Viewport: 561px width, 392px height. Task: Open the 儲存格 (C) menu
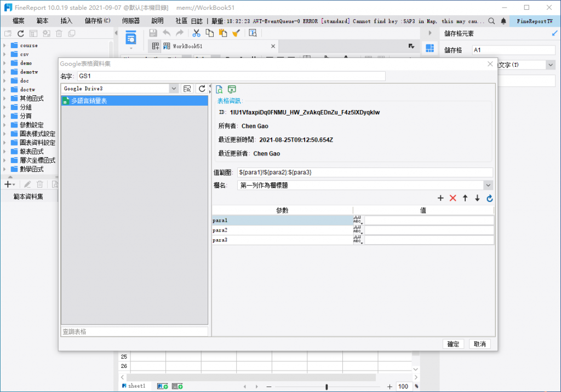(x=98, y=21)
